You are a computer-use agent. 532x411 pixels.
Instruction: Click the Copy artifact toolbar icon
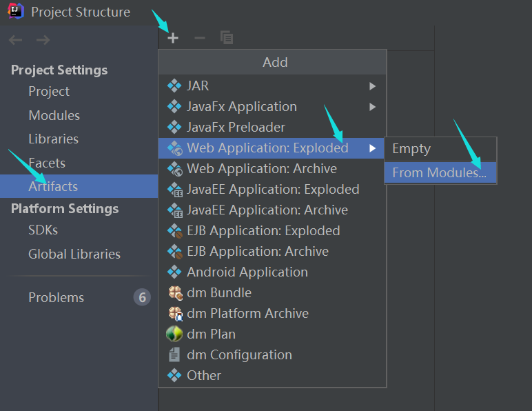227,38
